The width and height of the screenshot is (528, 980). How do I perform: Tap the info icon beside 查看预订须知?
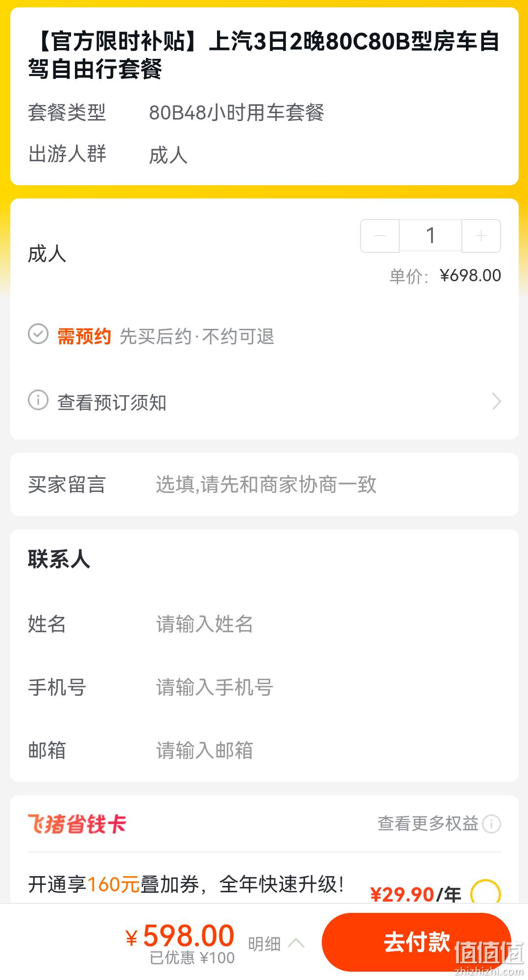click(38, 400)
